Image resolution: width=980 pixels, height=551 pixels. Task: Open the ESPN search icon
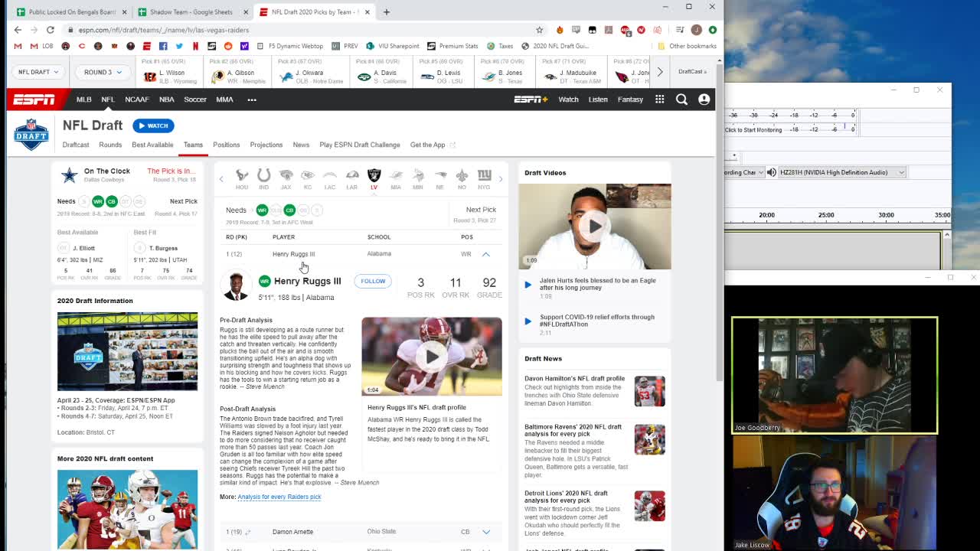tap(681, 99)
